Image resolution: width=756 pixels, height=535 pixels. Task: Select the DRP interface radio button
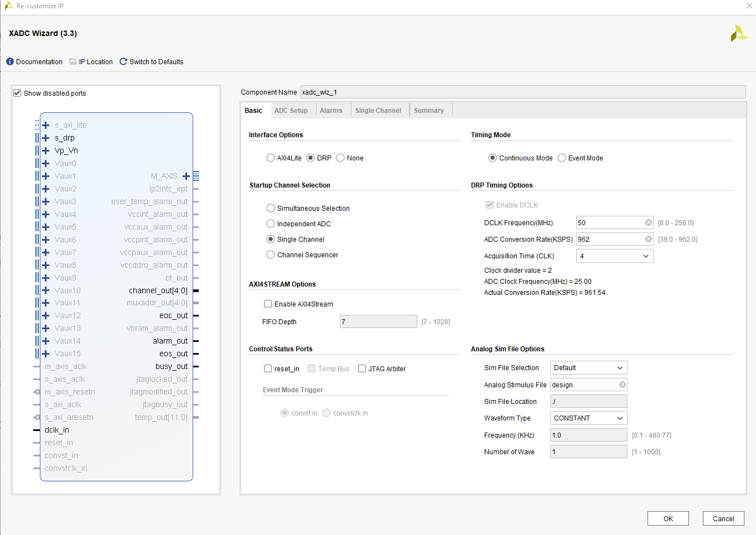pos(310,158)
